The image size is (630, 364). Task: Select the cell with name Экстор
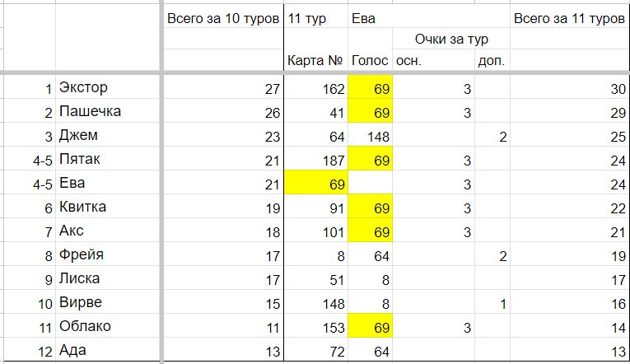pyautogui.click(x=108, y=86)
